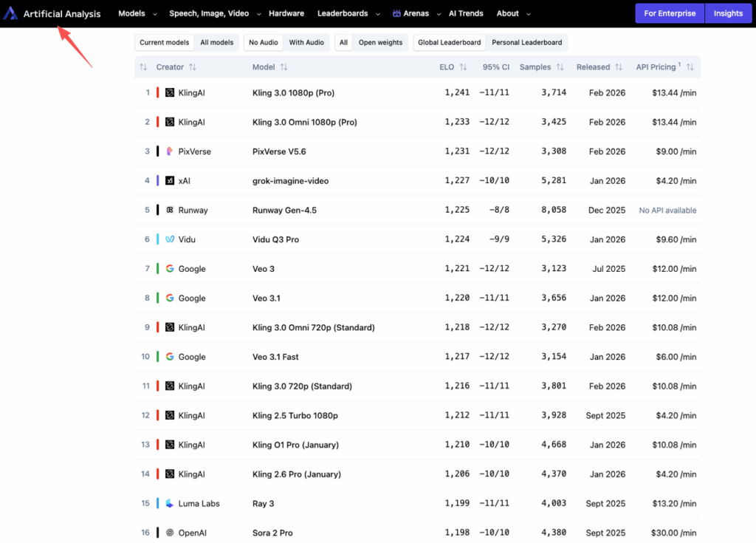756x543 pixels.
Task: Click KlingAI logo in rank 1 row
Action: pos(170,92)
